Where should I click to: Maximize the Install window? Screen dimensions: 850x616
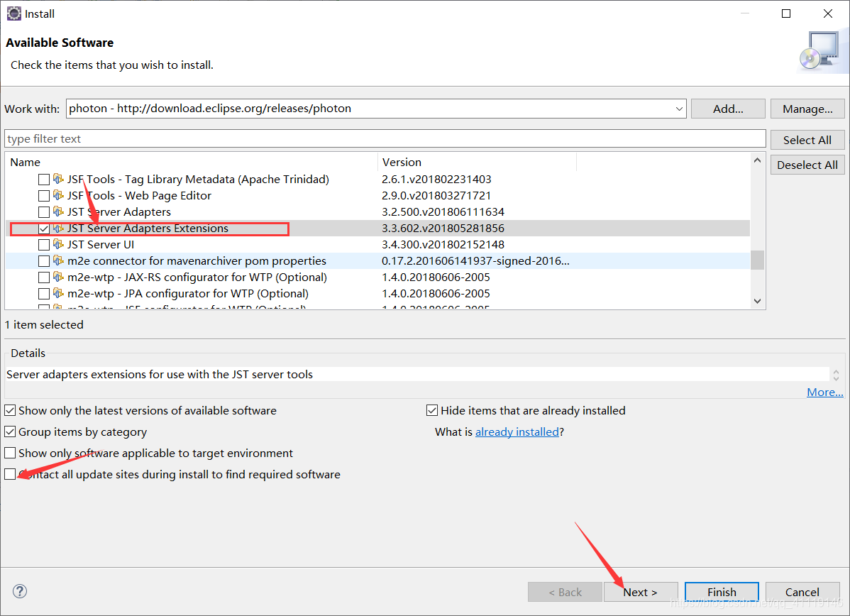786,13
